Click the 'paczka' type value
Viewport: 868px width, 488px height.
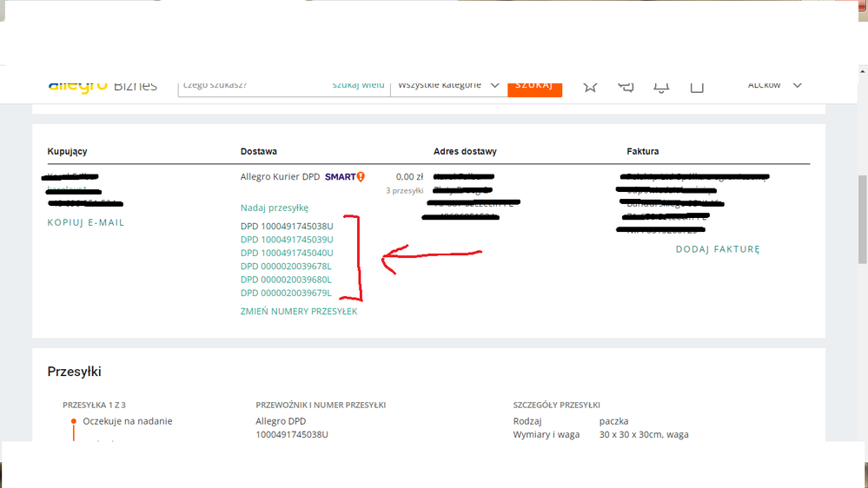click(614, 421)
